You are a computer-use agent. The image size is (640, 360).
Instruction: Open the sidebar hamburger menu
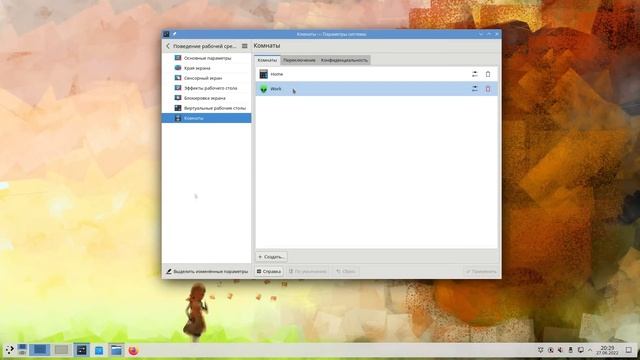pyautogui.click(x=244, y=46)
